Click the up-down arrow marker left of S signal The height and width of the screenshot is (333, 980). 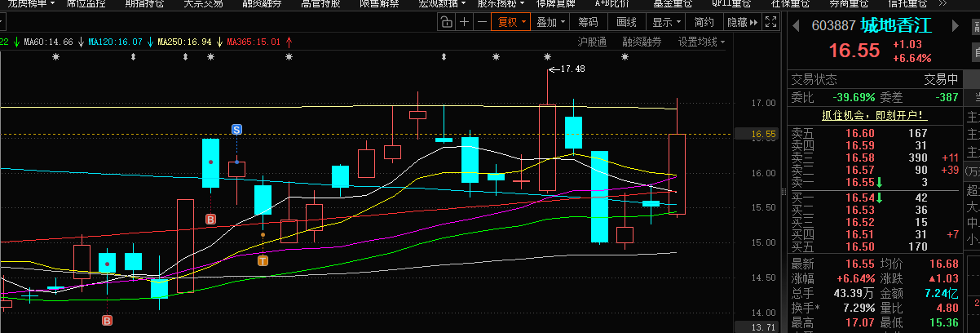click(x=186, y=57)
